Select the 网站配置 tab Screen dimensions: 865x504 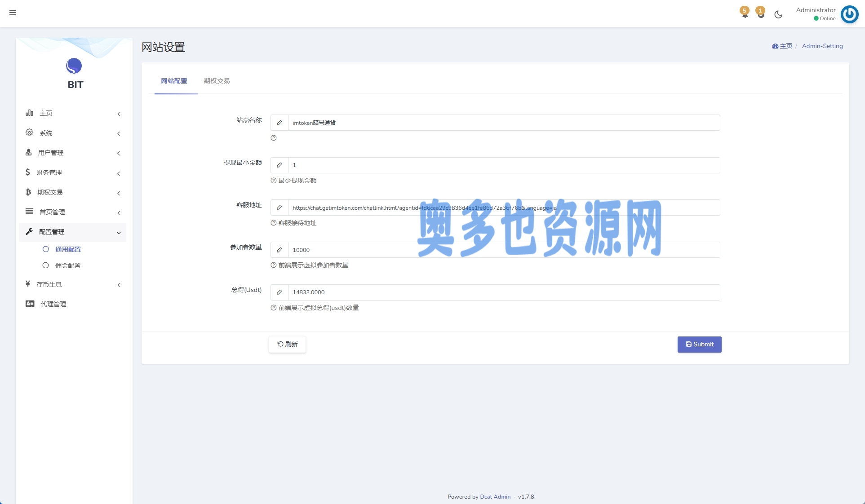click(x=174, y=81)
